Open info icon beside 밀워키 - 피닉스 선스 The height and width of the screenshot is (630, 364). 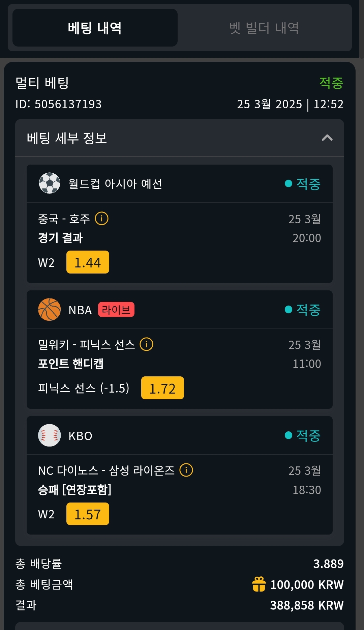point(146,344)
